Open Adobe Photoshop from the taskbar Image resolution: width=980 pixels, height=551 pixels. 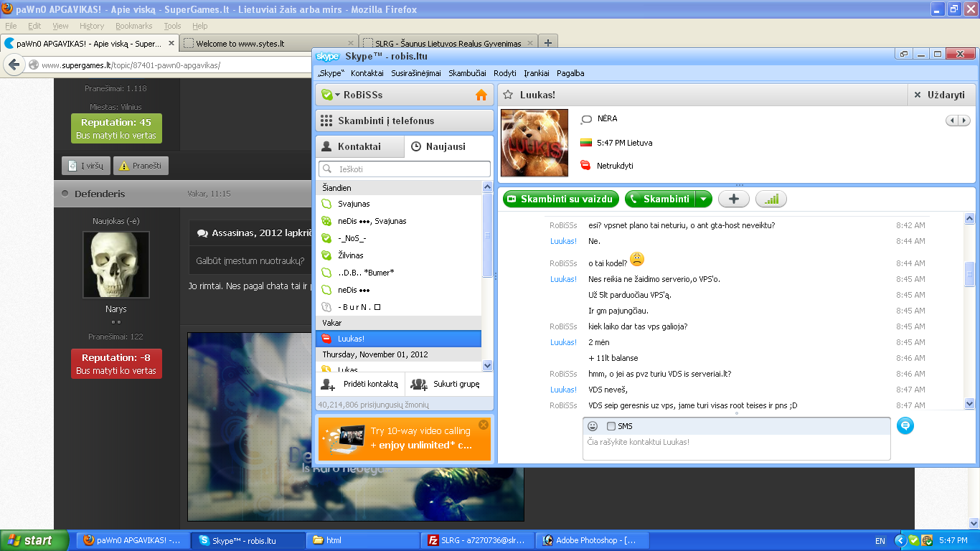[594, 540]
